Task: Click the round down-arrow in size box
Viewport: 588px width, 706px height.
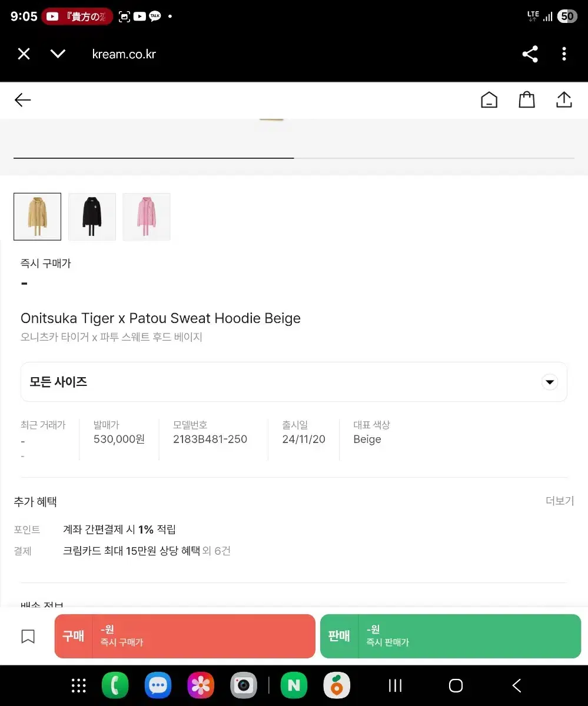Action: tap(550, 382)
